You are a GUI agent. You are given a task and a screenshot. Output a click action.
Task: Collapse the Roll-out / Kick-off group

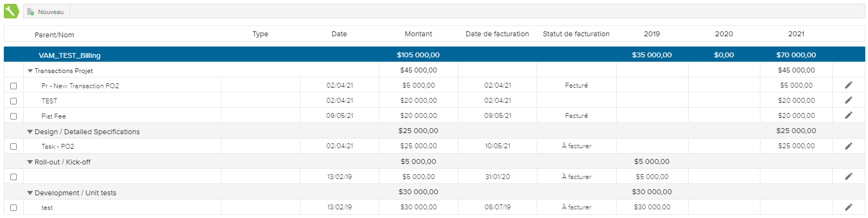[30, 162]
